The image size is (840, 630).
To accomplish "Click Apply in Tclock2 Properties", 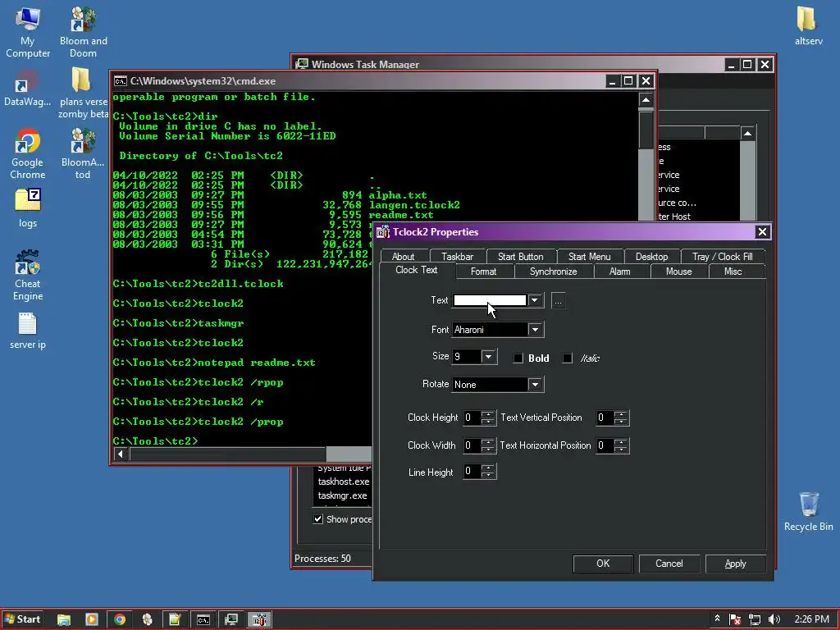I will pyautogui.click(x=736, y=564).
